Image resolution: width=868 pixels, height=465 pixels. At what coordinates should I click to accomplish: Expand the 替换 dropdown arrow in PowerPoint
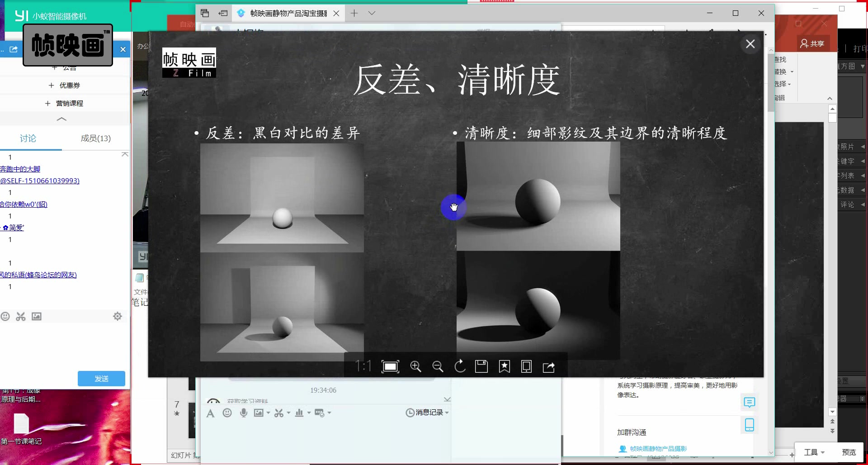(x=792, y=72)
